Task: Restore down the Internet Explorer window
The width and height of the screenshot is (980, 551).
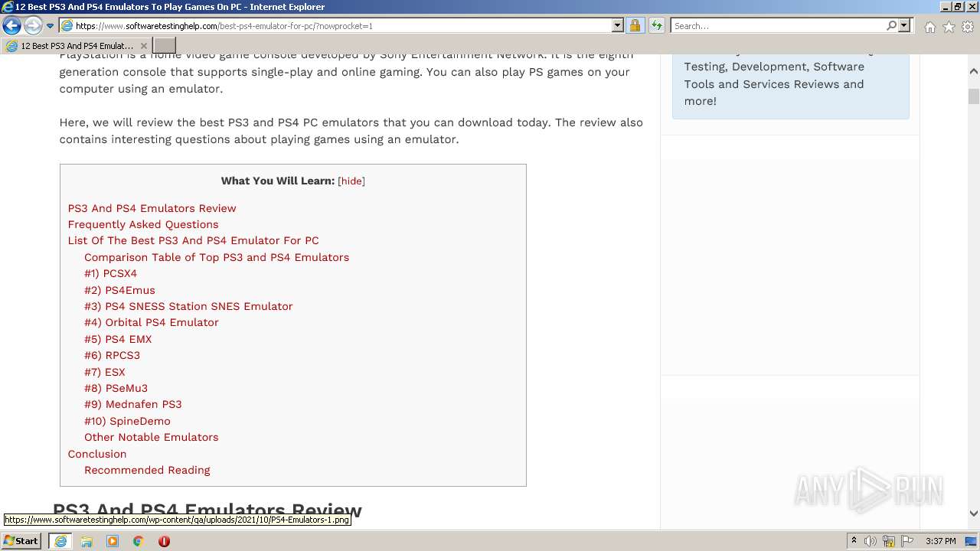Action: tap(959, 7)
